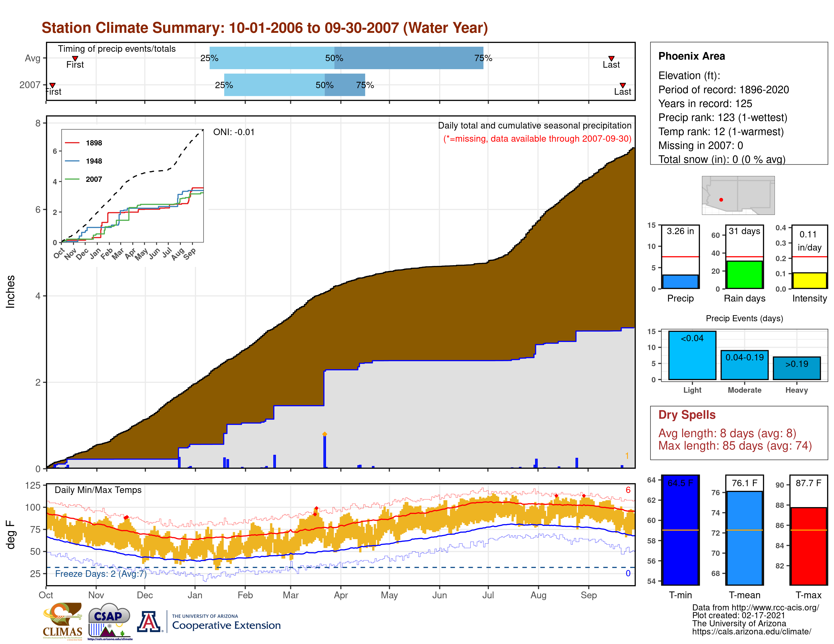Click the Arizona state map thumbnail
The image size is (834, 644).
[738, 195]
